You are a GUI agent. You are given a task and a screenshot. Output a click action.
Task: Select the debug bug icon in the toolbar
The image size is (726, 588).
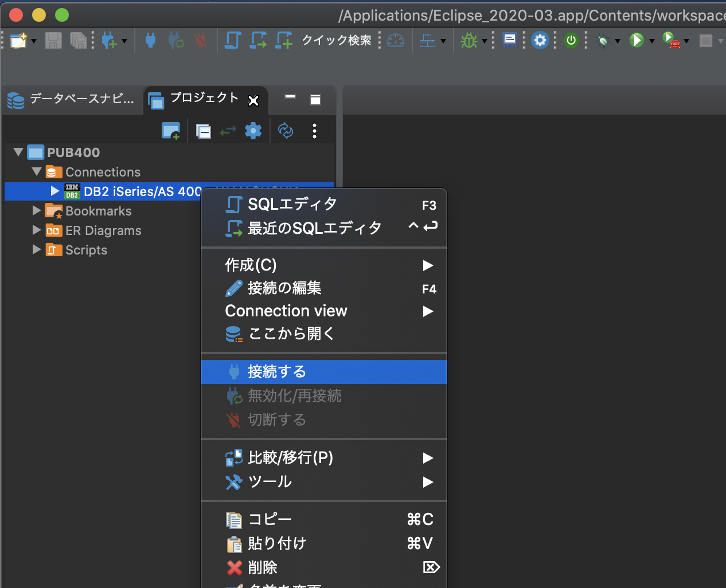470,40
